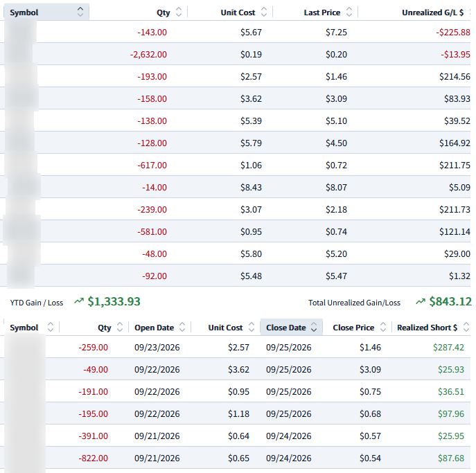Click the Open Date column header
Viewport: 476px width, 473px height.
click(155, 328)
